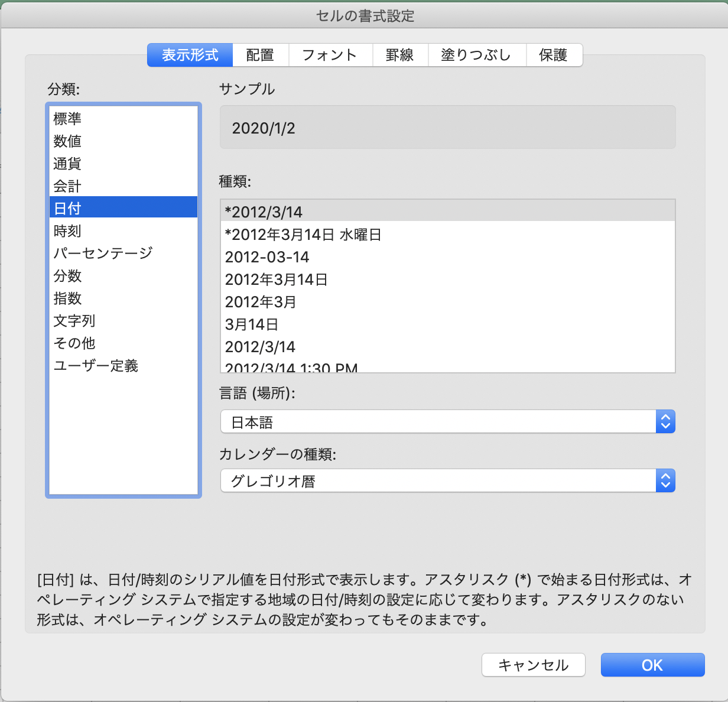Click the OK button
Viewport: 728px width, 702px height.
(x=652, y=665)
